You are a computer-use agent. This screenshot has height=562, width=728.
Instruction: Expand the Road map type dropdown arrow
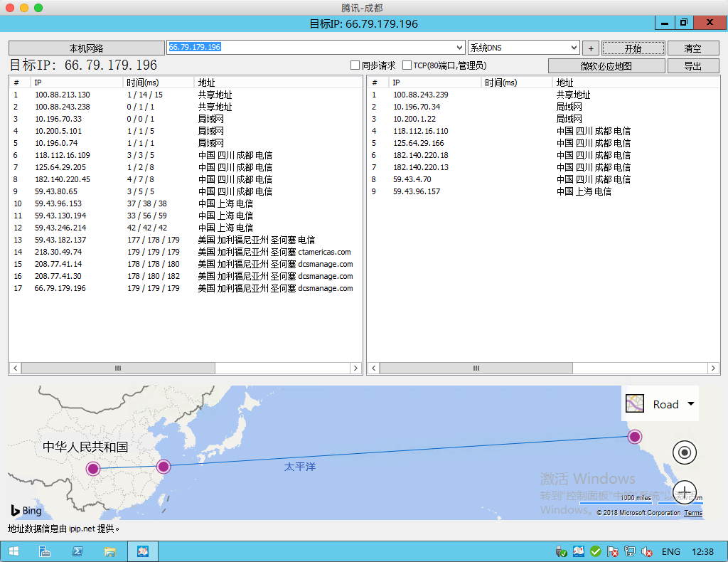click(x=690, y=404)
